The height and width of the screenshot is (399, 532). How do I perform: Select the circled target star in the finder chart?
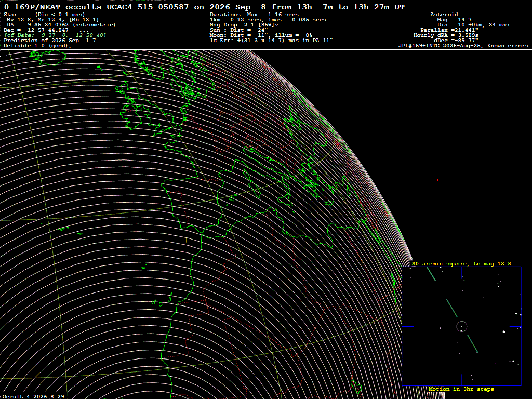tap(462, 327)
